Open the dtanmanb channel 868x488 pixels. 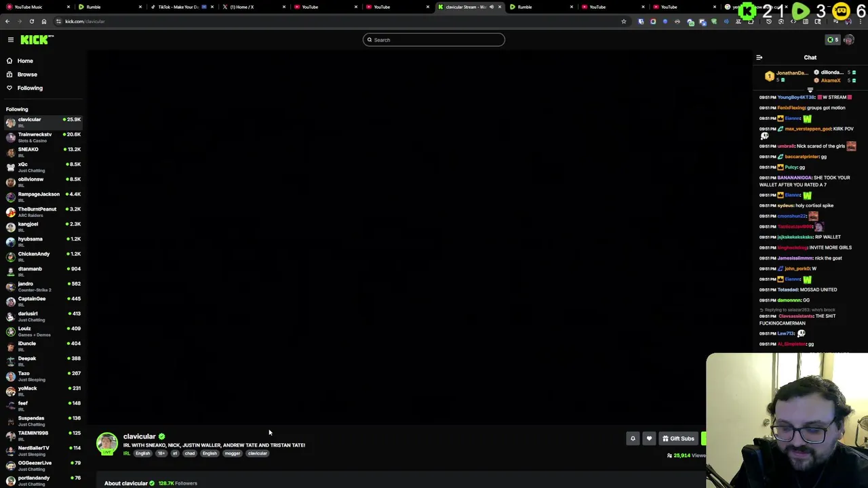click(x=43, y=271)
